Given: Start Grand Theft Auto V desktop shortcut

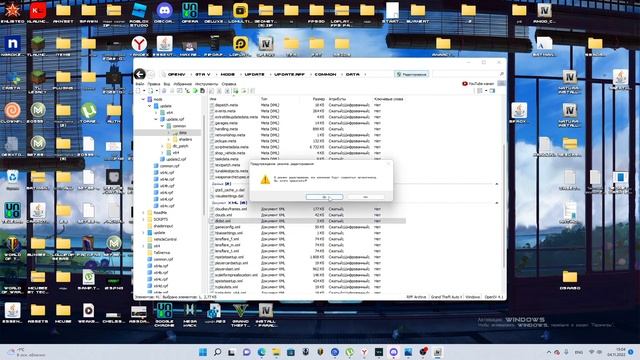Looking at the screenshot, I should [x=240, y=315].
